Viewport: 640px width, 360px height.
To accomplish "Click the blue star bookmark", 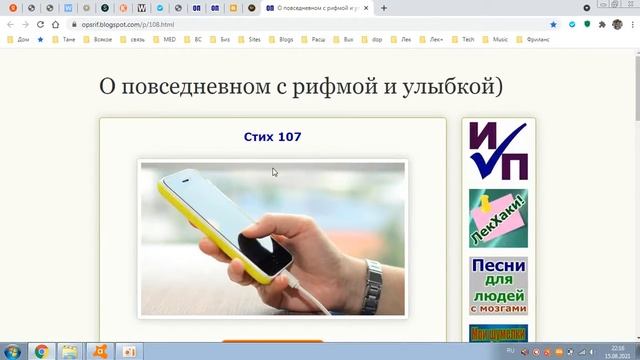I will tap(40, 40).
